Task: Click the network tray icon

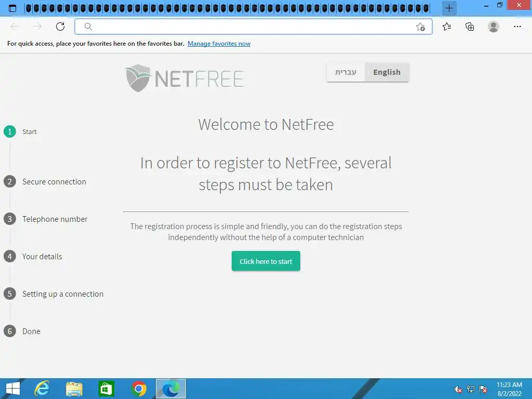Action: [x=471, y=389]
